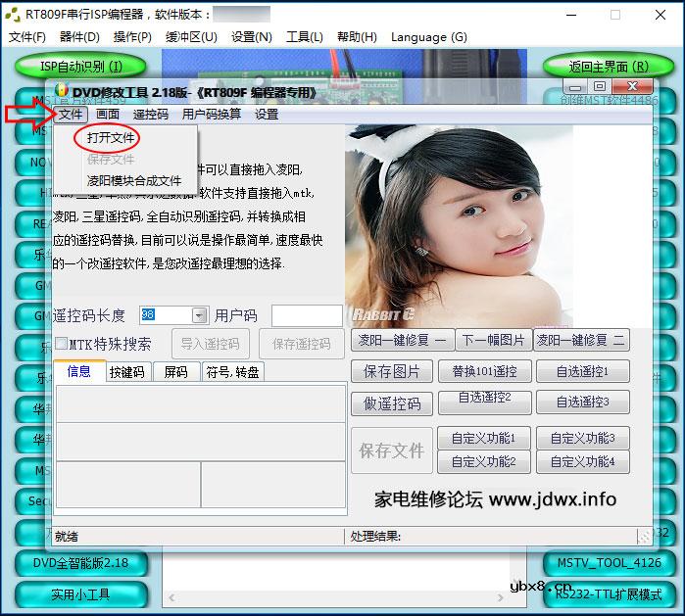This screenshot has height=616, width=685.
Task: Expand the 遥控码长度 dropdown arrow
Action: click(199, 315)
